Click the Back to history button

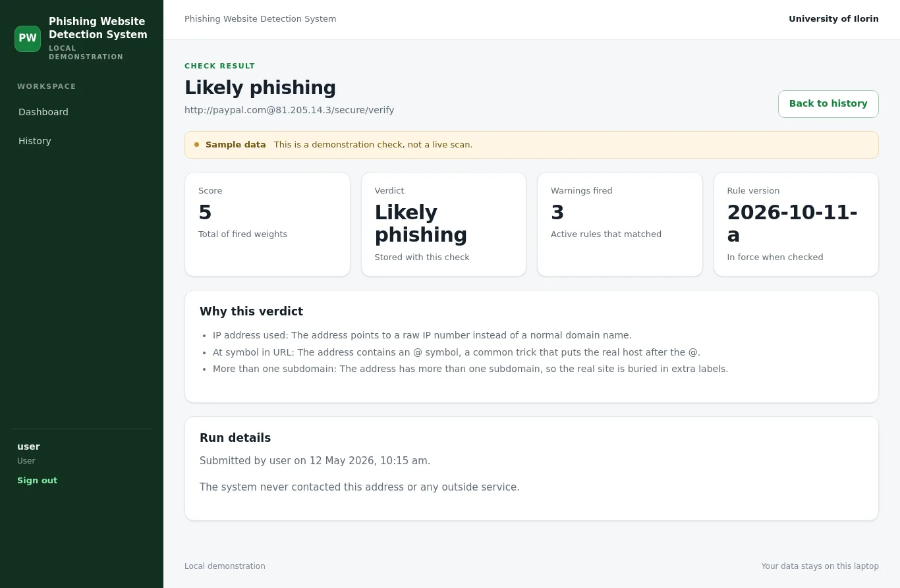[x=828, y=104]
